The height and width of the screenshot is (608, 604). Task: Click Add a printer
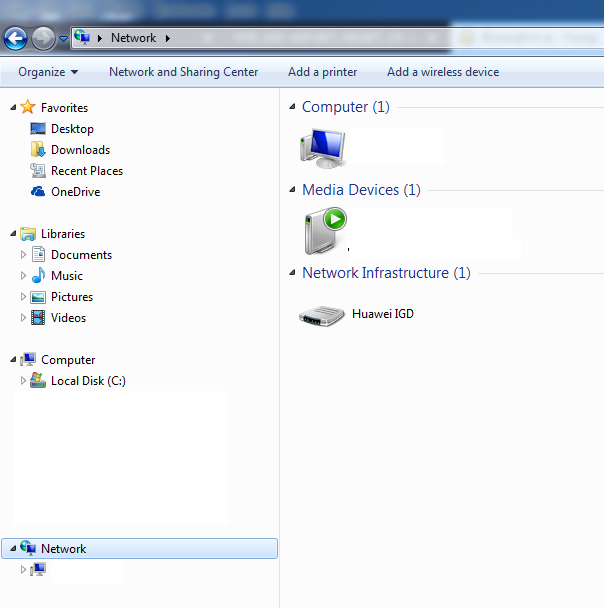[323, 72]
